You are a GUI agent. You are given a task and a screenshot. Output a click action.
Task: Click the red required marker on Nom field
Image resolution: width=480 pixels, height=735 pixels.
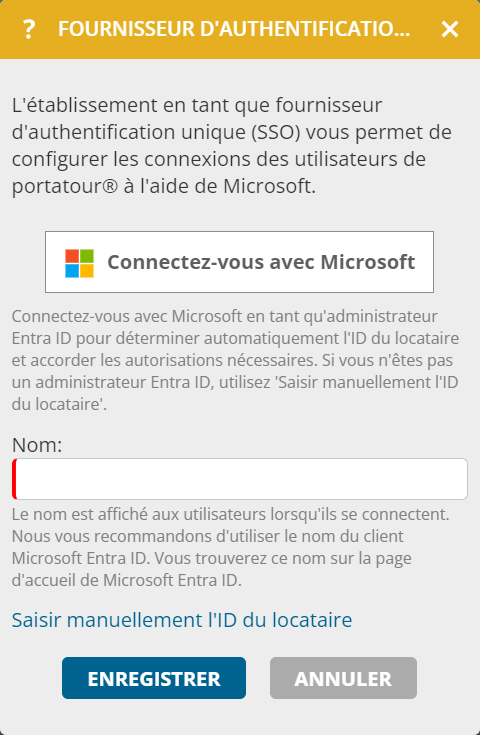pyautogui.click(x=14, y=479)
